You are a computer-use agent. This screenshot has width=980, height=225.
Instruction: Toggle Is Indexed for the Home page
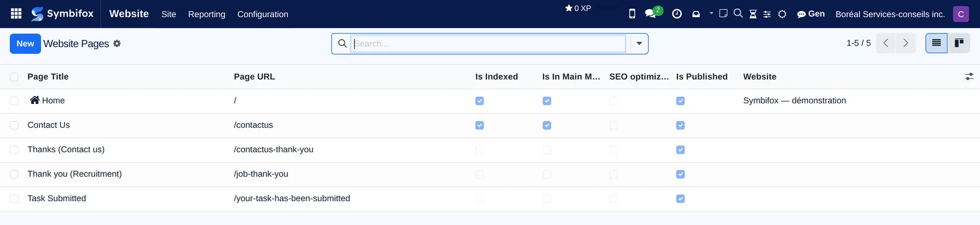point(480,101)
